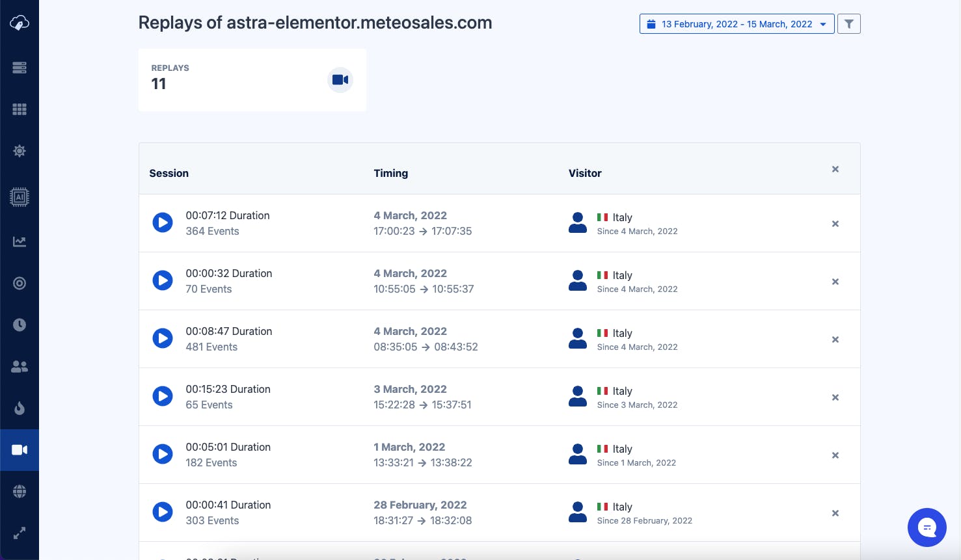Click the '17:00:23 → 17:07:35' timing

tap(423, 231)
